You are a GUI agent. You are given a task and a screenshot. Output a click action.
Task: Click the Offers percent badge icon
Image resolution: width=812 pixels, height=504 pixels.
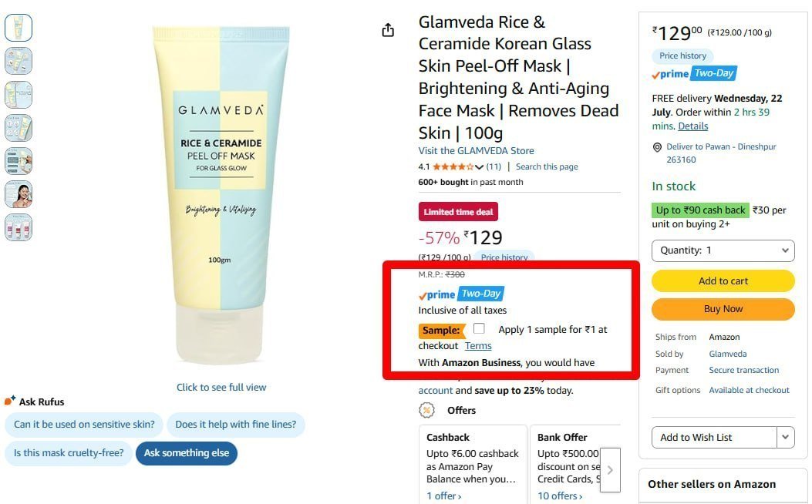tap(426, 410)
